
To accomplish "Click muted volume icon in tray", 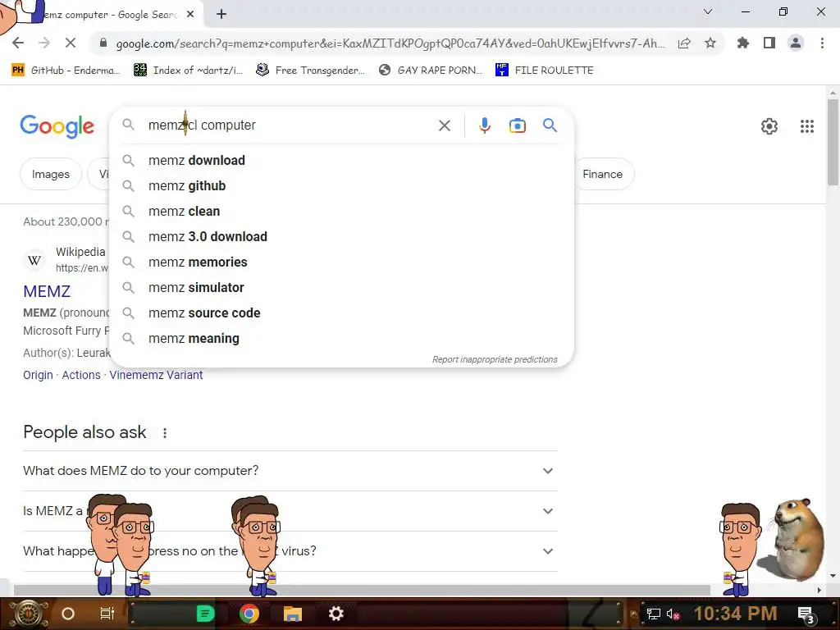I will pyautogui.click(x=673, y=614).
